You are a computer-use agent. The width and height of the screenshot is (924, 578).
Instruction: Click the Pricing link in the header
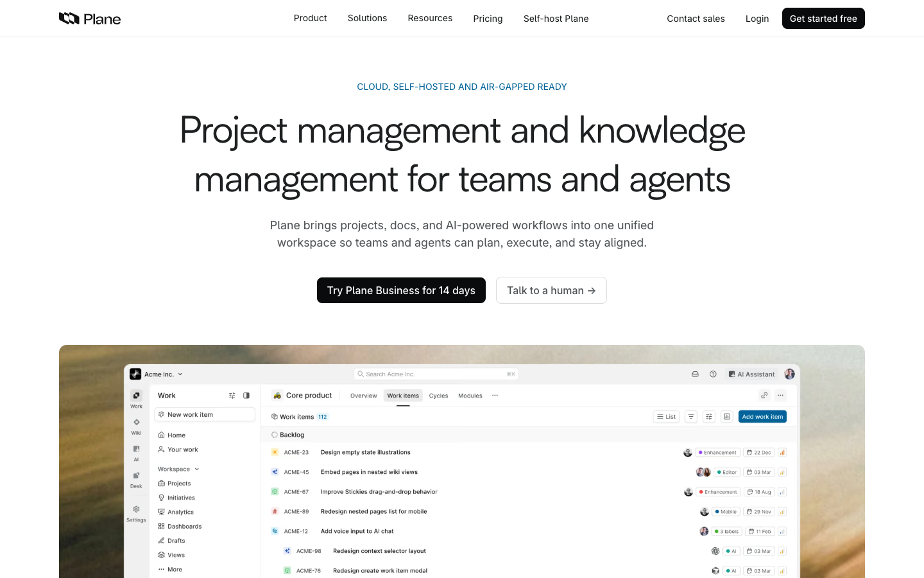[488, 19]
